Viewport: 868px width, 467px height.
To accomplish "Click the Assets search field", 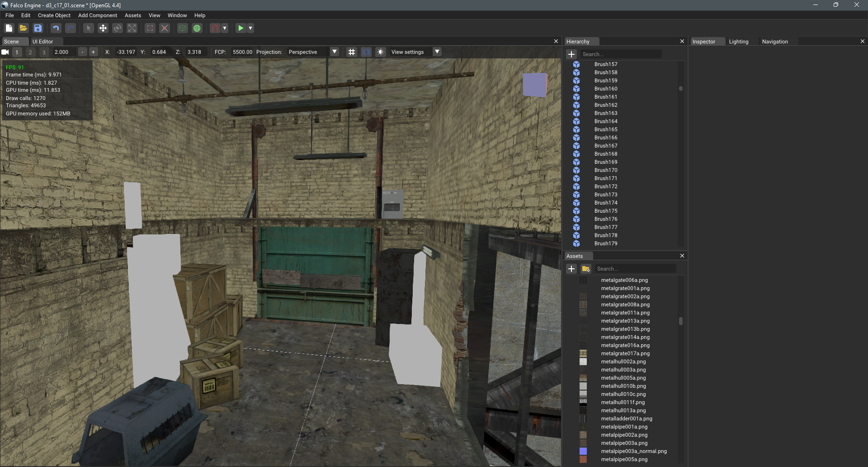I will pos(636,269).
